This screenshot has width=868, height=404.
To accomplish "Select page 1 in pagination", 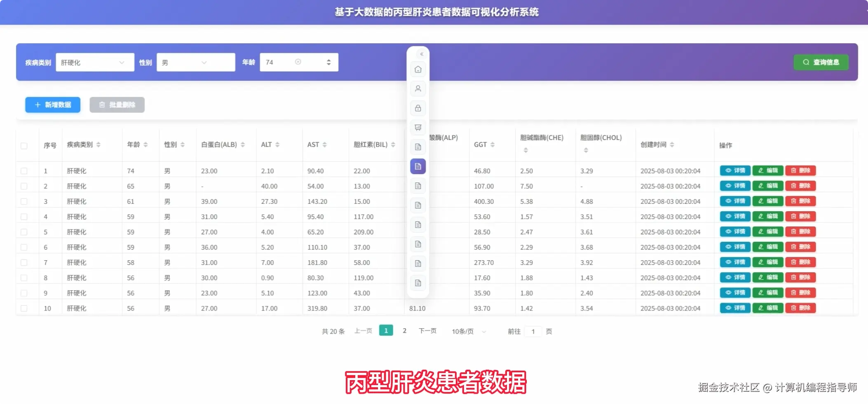I will (386, 331).
